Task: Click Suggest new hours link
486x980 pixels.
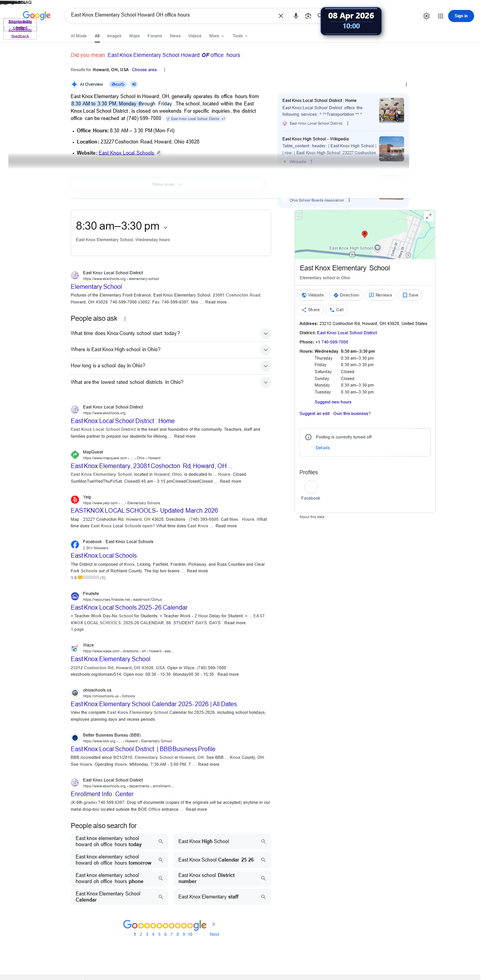Action: [333, 402]
